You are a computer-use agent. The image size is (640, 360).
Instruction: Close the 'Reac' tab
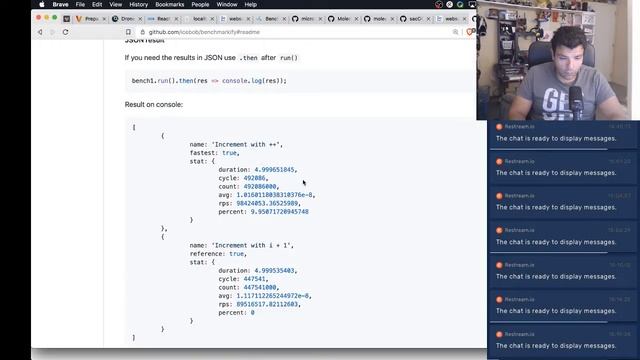[176, 19]
